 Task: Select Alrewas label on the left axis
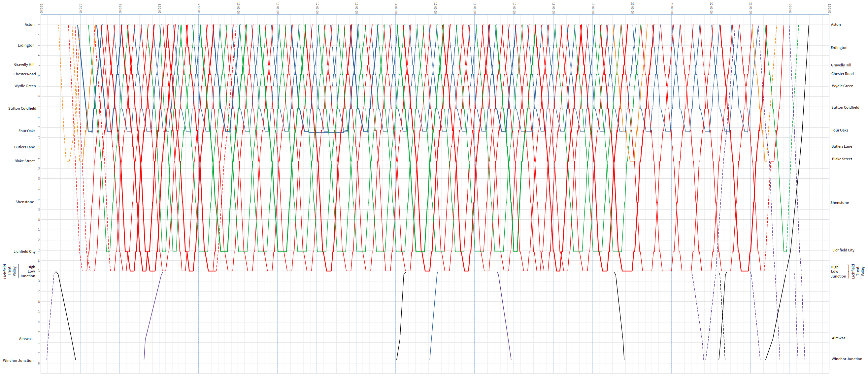[x=26, y=339]
